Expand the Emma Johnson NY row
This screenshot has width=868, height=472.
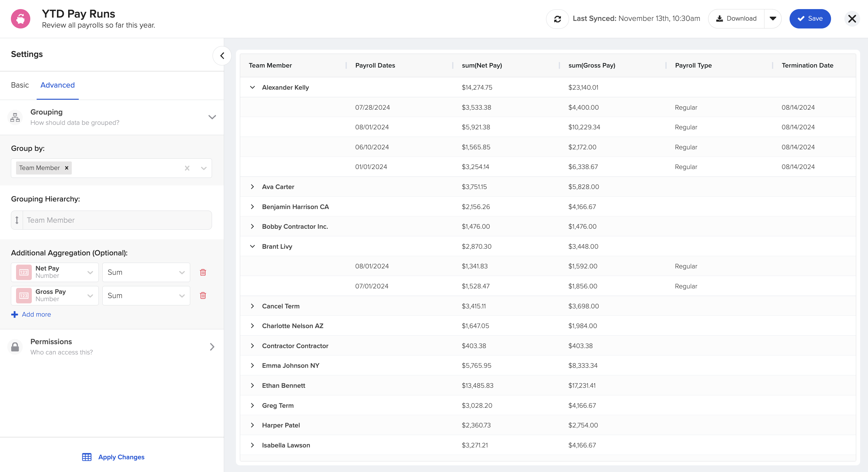252,365
